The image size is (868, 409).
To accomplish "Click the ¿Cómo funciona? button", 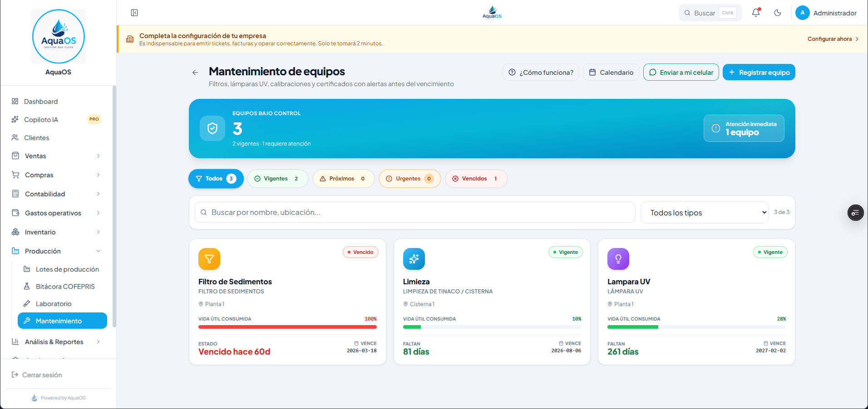I will click(x=541, y=73).
